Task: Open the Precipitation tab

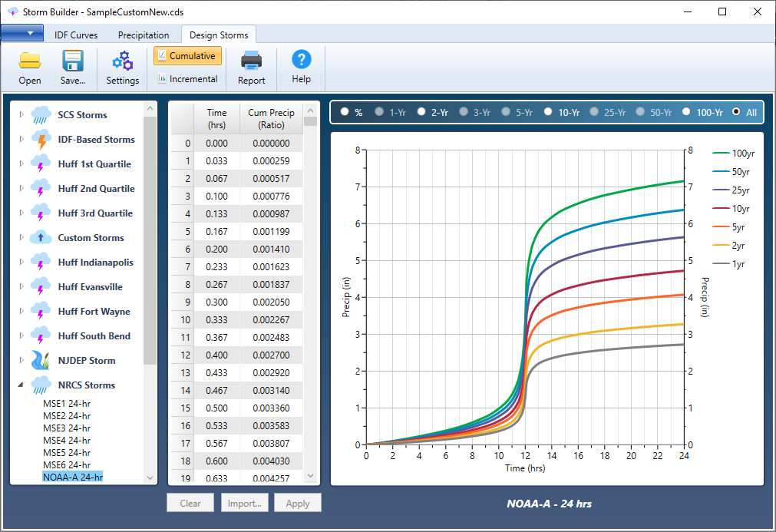Action: [x=144, y=35]
